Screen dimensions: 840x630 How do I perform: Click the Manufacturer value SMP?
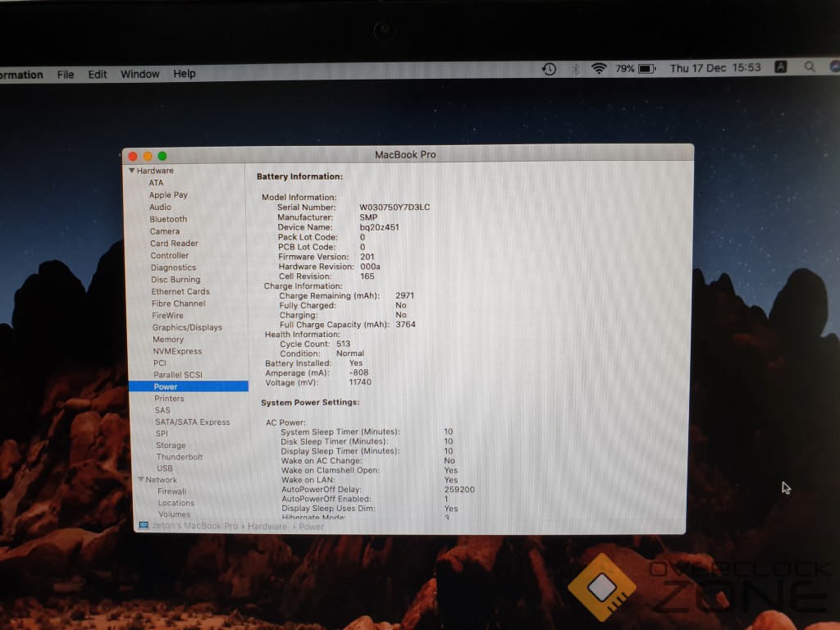[368, 217]
